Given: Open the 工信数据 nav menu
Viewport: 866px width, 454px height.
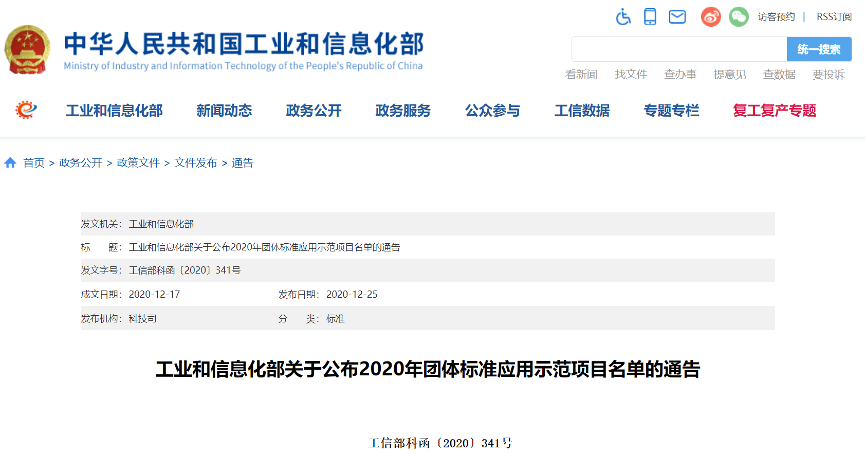Looking at the screenshot, I should click(582, 110).
